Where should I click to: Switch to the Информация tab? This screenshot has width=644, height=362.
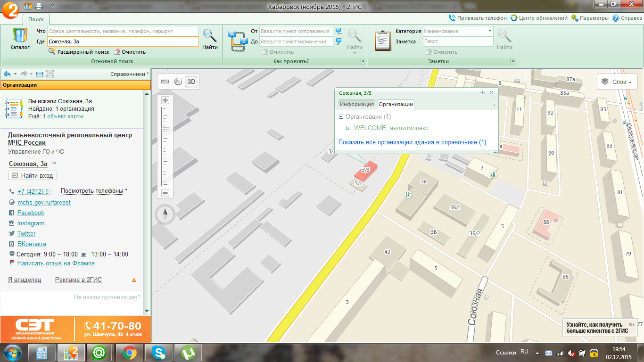coord(357,104)
